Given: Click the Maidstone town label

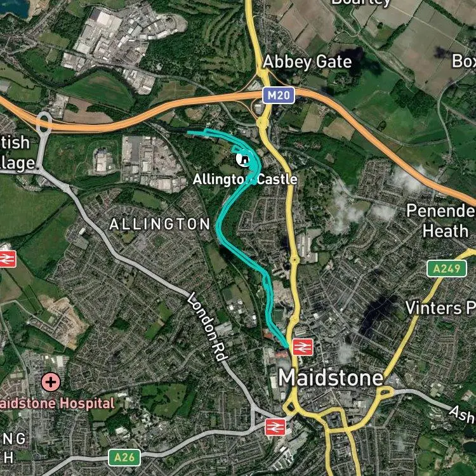Looking at the screenshot, I should pyautogui.click(x=331, y=378).
